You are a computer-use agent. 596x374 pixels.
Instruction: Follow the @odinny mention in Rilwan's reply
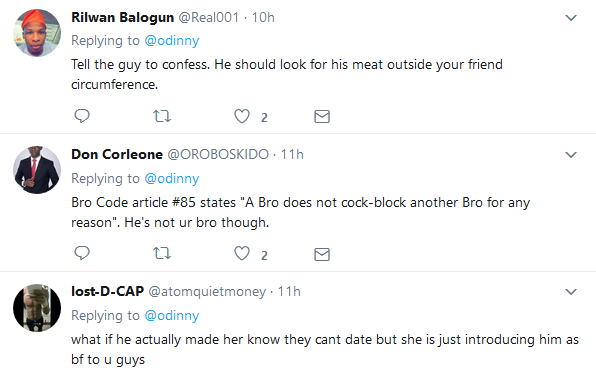coord(172,41)
